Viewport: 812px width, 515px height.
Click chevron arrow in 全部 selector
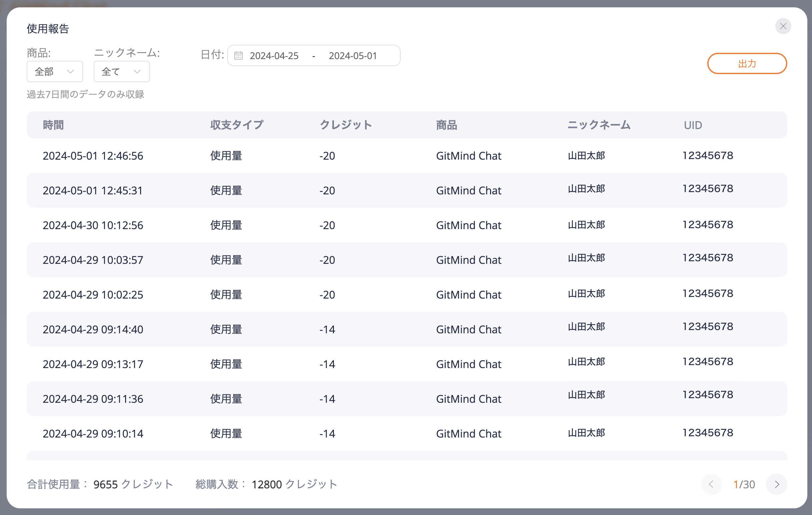[70, 71]
